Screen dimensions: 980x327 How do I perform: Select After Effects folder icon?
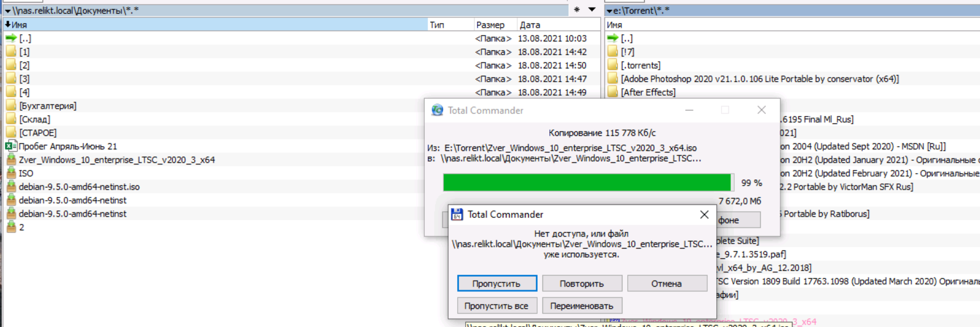point(613,92)
